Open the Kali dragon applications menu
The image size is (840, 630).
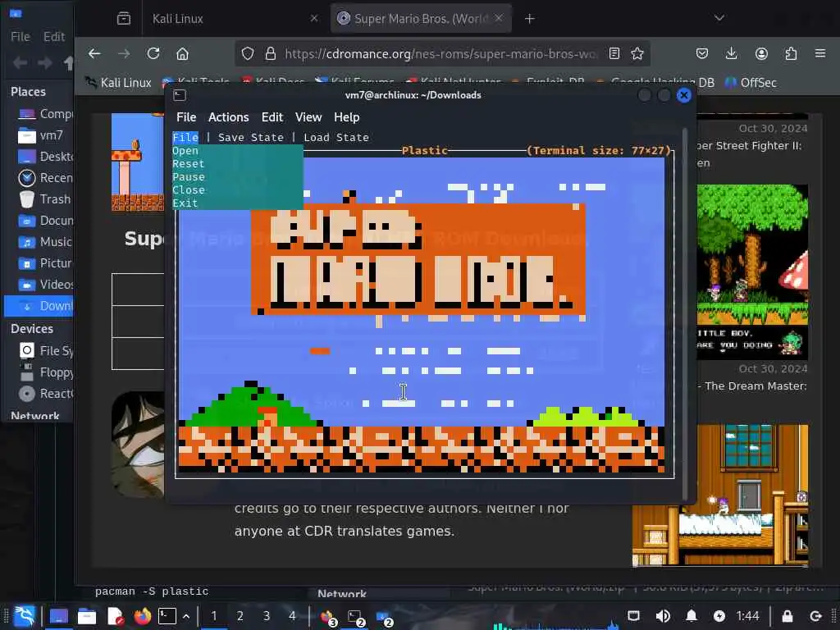(24, 616)
